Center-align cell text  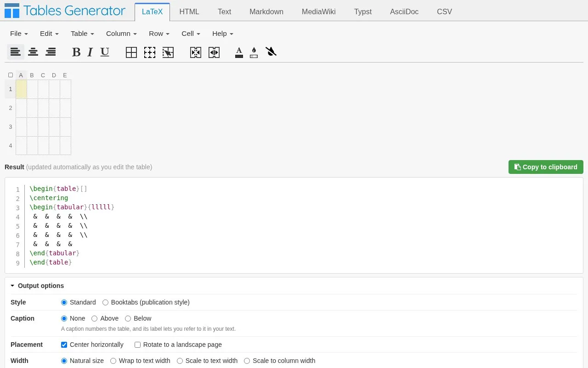coord(33,52)
